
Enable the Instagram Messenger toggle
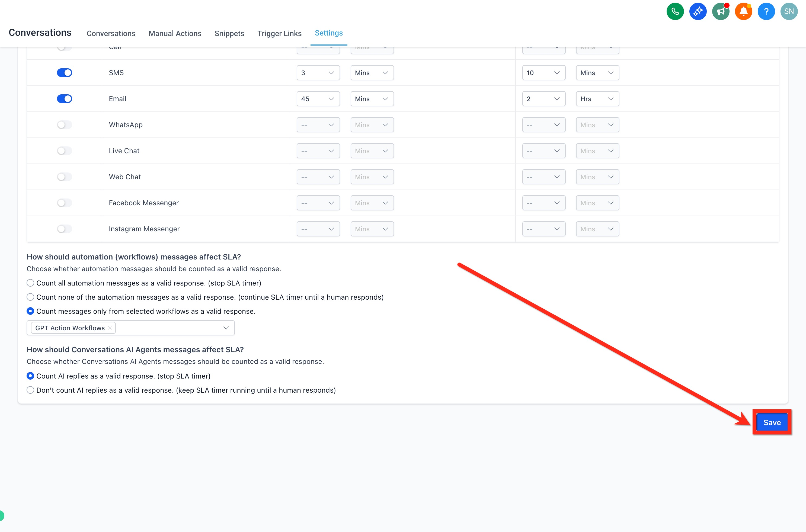point(65,229)
